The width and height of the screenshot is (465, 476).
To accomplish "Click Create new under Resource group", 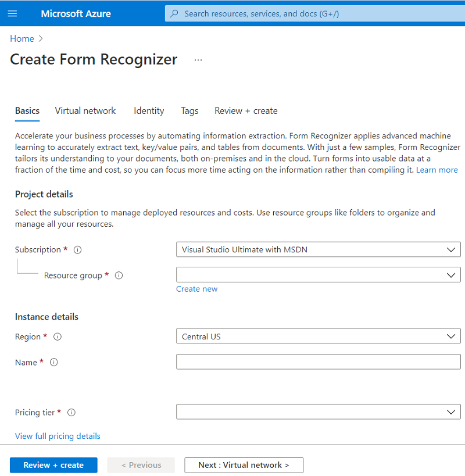I will (x=196, y=288).
